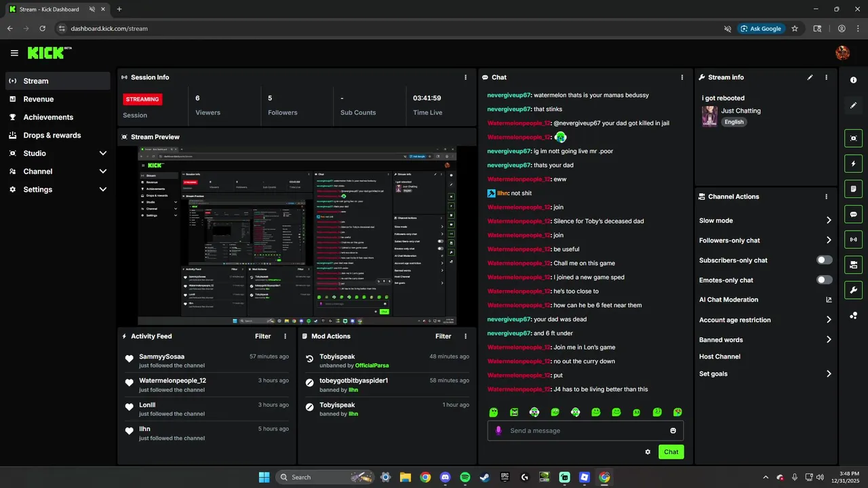Toggle the wrench widget icon in rail
The image size is (868, 488).
[x=853, y=290]
